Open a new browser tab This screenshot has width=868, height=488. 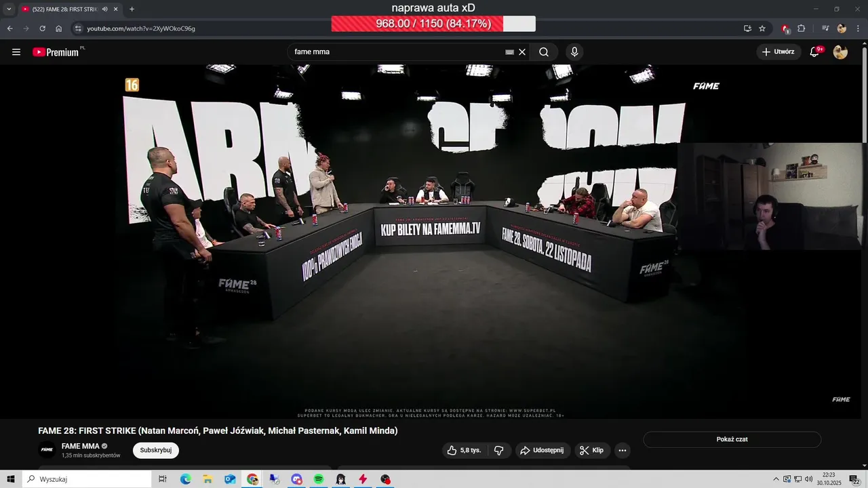click(132, 9)
